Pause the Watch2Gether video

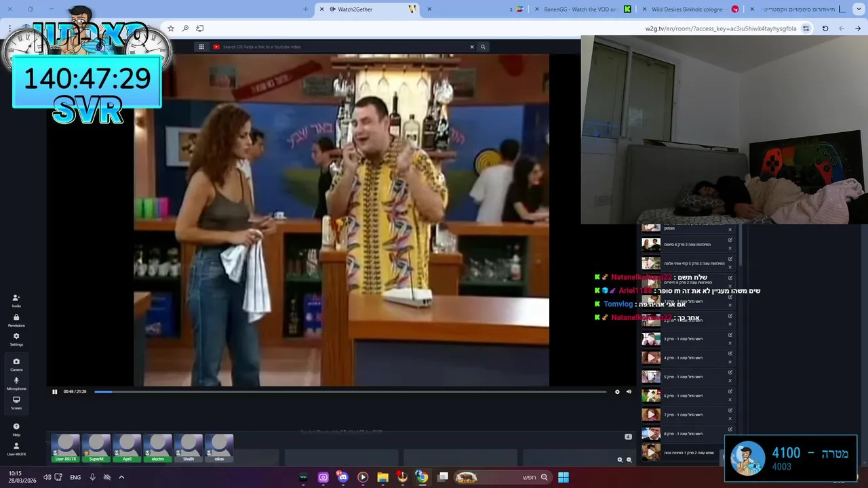coord(55,392)
